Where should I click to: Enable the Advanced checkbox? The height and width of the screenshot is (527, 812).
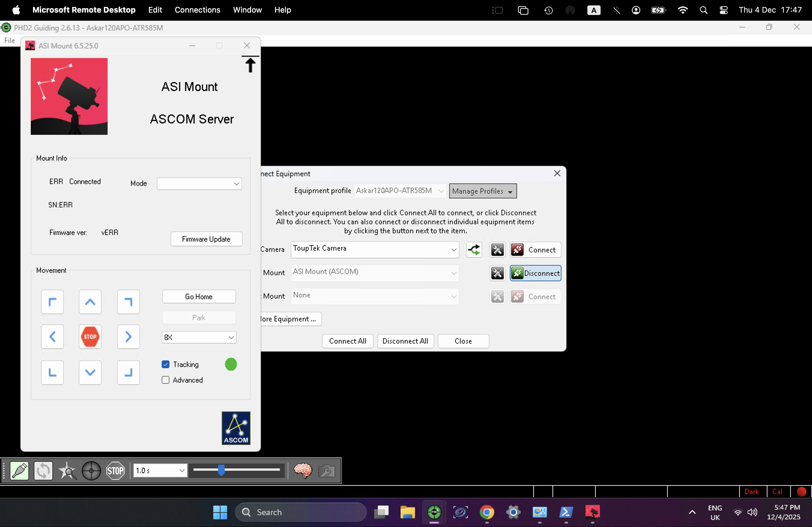[x=165, y=380]
